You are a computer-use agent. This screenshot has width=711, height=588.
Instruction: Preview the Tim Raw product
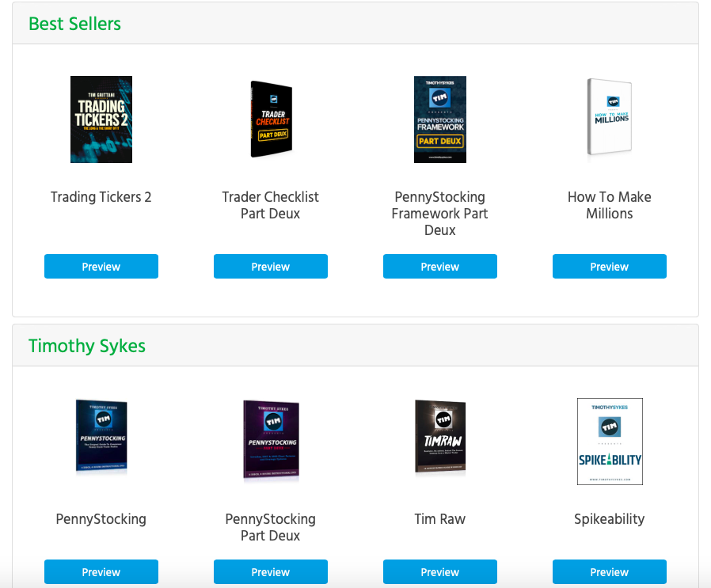click(440, 572)
